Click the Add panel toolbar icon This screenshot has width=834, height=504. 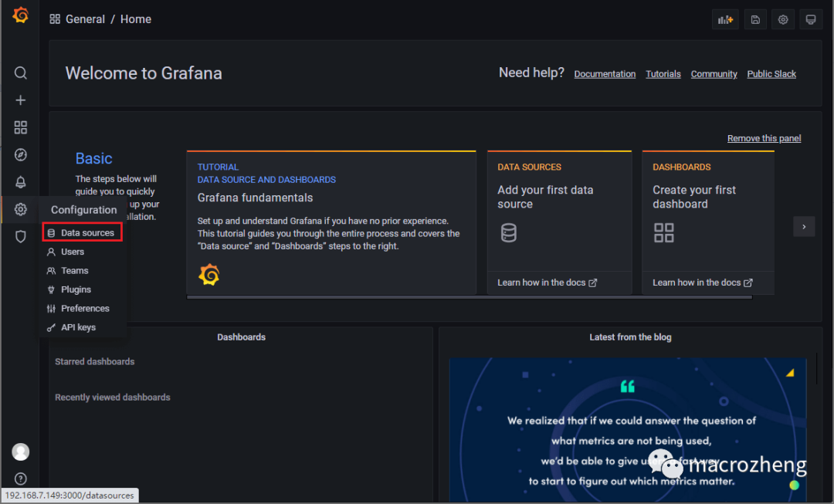[x=725, y=19]
